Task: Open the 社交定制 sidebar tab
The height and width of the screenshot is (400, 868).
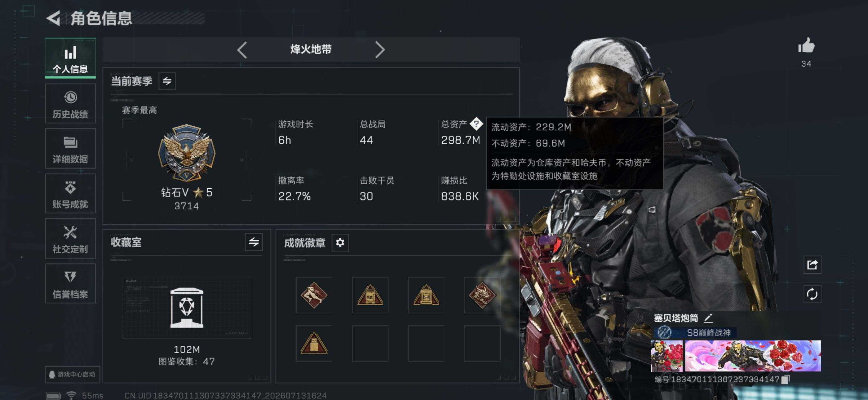Action: tap(70, 238)
